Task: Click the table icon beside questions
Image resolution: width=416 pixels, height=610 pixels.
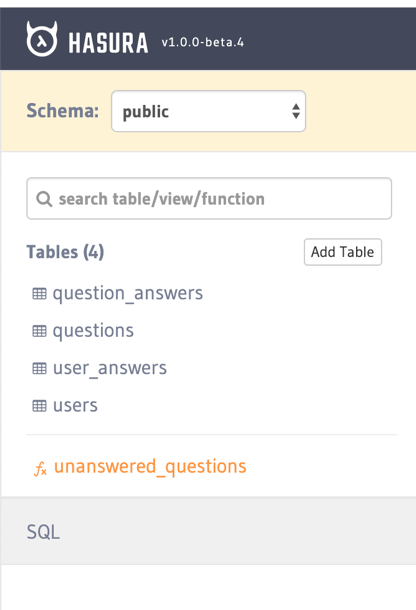Action: tap(39, 331)
